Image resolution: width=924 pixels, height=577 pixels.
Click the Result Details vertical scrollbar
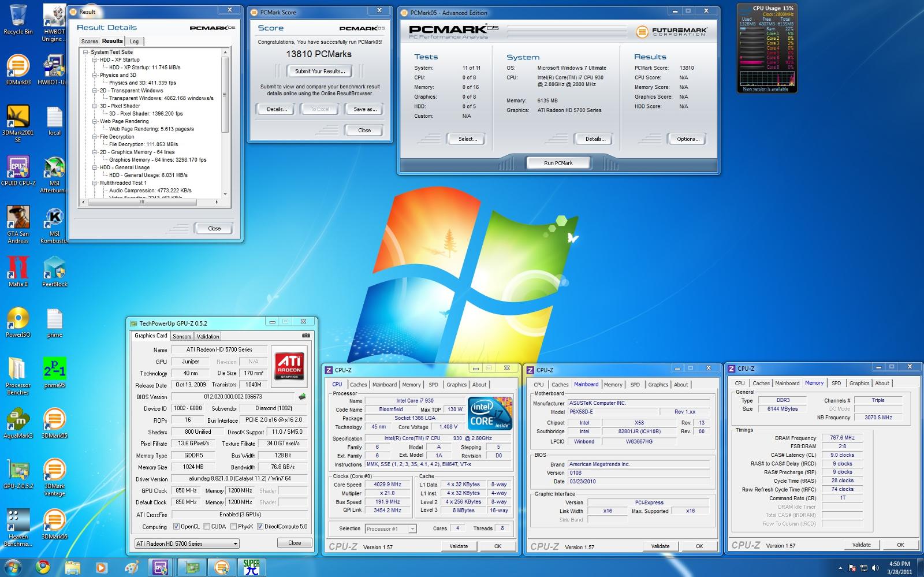click(225, 123)
